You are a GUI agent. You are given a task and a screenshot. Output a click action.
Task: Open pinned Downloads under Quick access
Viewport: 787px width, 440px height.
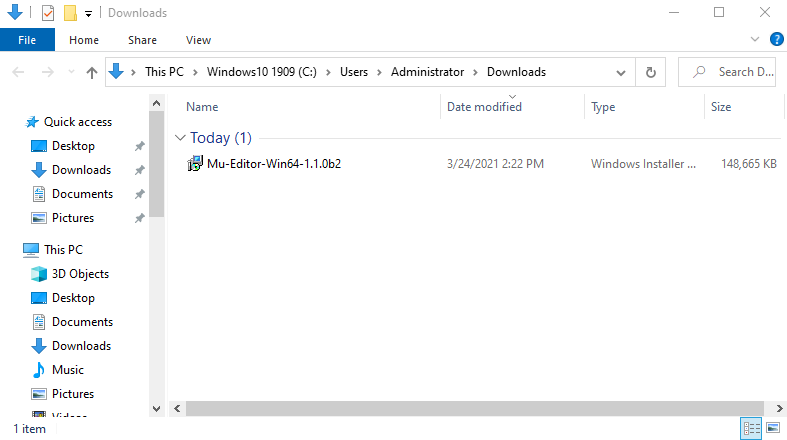81,170
